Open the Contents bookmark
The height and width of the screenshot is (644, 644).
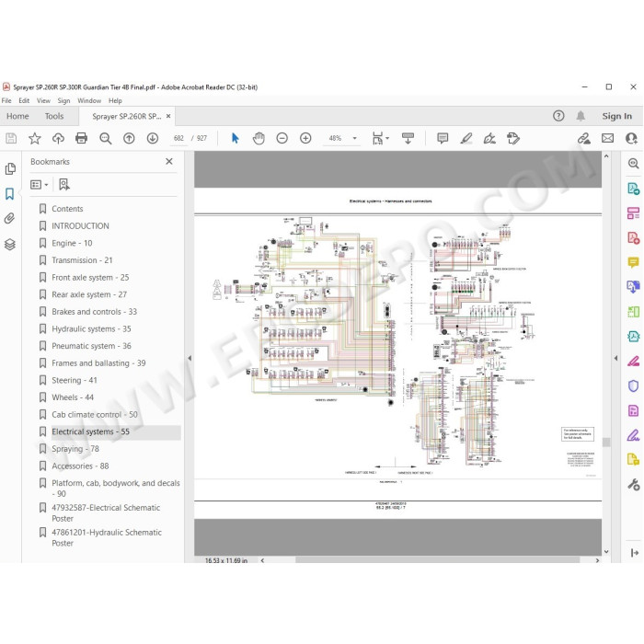coord(67,209)
